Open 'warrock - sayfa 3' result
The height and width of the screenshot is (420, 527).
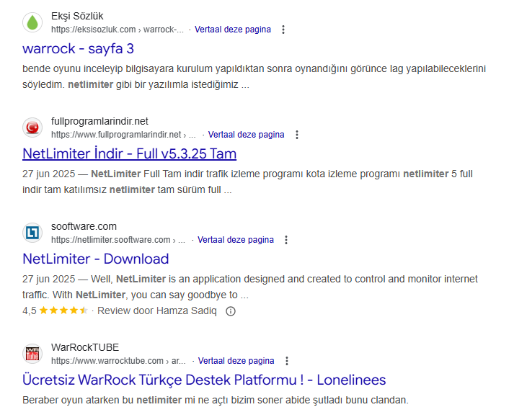pos(78,49)
